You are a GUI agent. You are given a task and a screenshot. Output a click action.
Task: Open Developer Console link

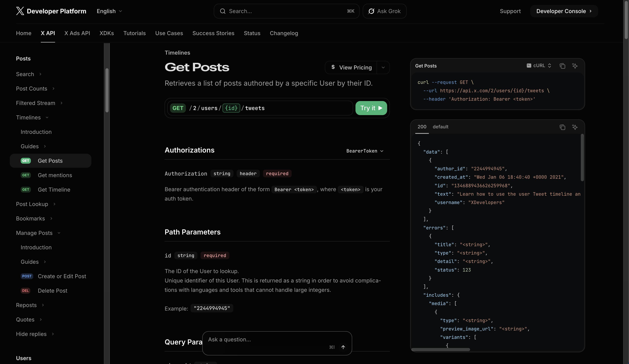564,11
